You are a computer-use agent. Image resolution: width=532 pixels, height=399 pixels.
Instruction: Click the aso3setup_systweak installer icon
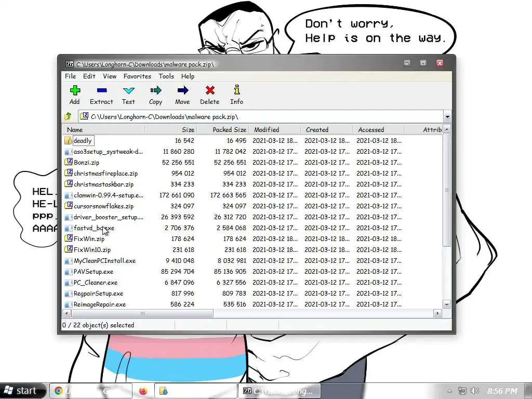[x=69, y=152]
